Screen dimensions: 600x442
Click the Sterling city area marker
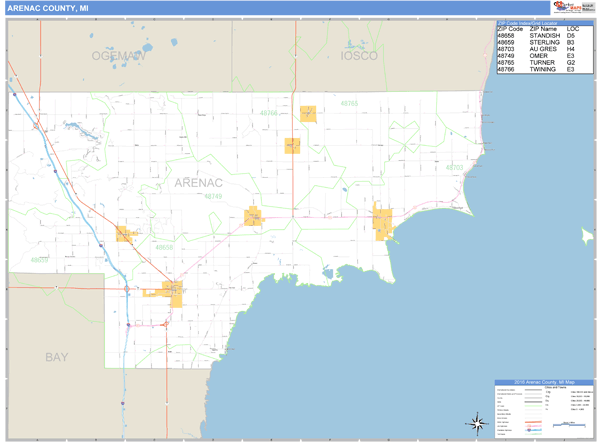[126, 234]
